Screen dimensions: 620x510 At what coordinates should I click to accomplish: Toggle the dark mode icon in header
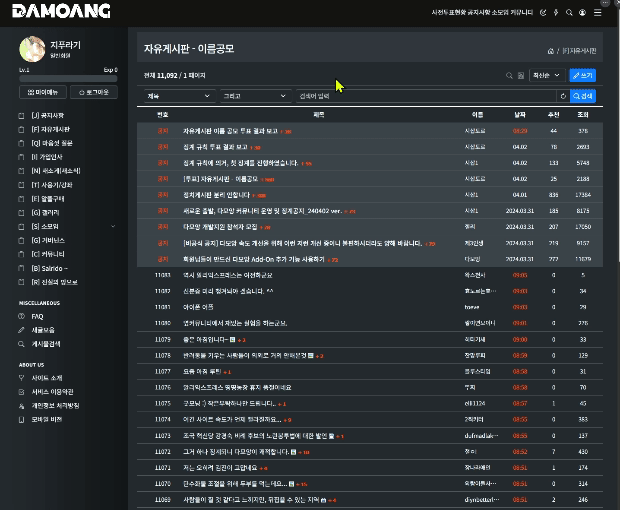[x=543, y=13]
